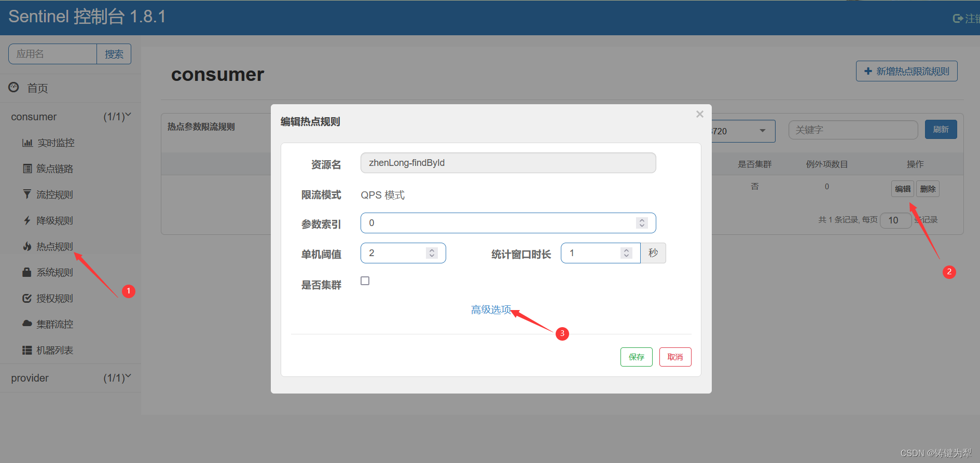
Task: Go to 首页 in the sidebar
Action: point(37,88)
